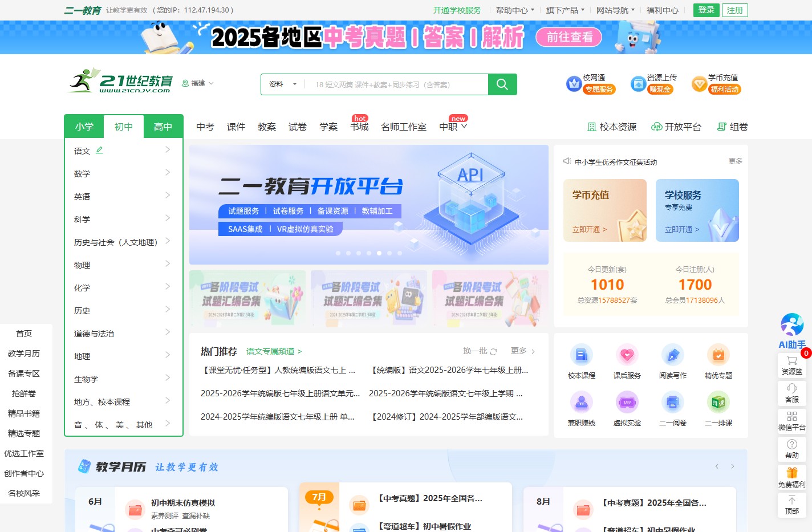This screenshot has height=532, width=812.
Task: Open the 试卷 nav item
Action: 298,127
